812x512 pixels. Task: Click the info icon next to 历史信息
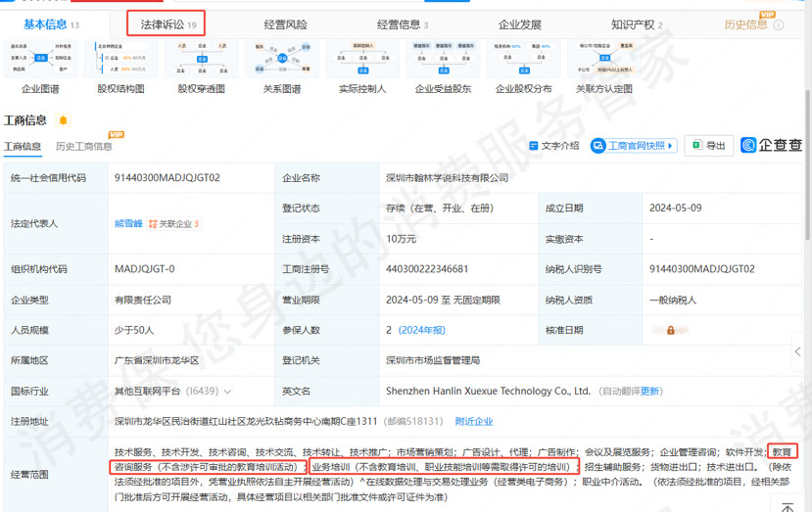(x=779, y=24)
